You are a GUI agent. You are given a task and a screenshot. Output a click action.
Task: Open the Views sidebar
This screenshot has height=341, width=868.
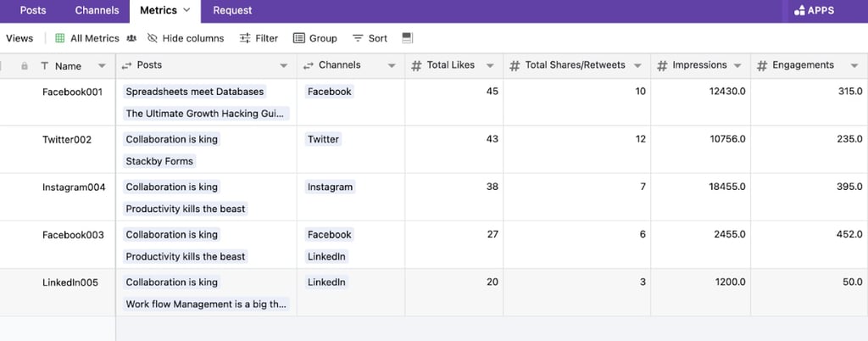click(x=19, y=38)
